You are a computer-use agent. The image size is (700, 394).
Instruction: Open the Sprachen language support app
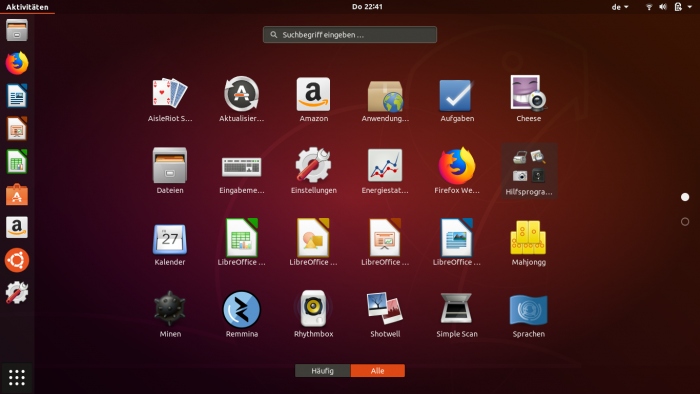tap(529, 315)
